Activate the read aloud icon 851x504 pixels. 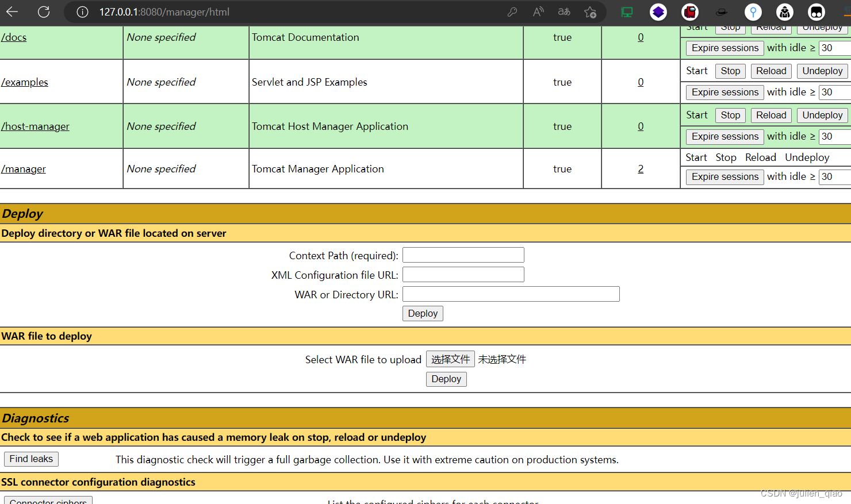click(538, 12)
